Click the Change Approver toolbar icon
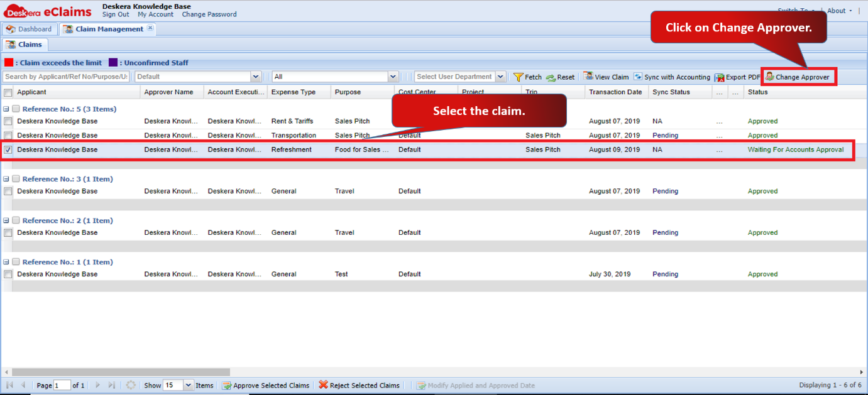Viewport: 868px width, 395px height. tap(769, 77)
